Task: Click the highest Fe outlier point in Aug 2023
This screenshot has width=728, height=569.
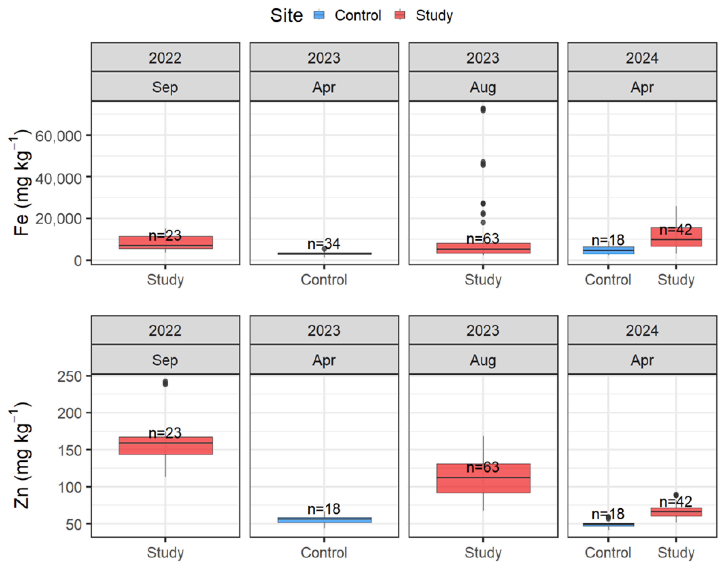Action: [483, 109]
